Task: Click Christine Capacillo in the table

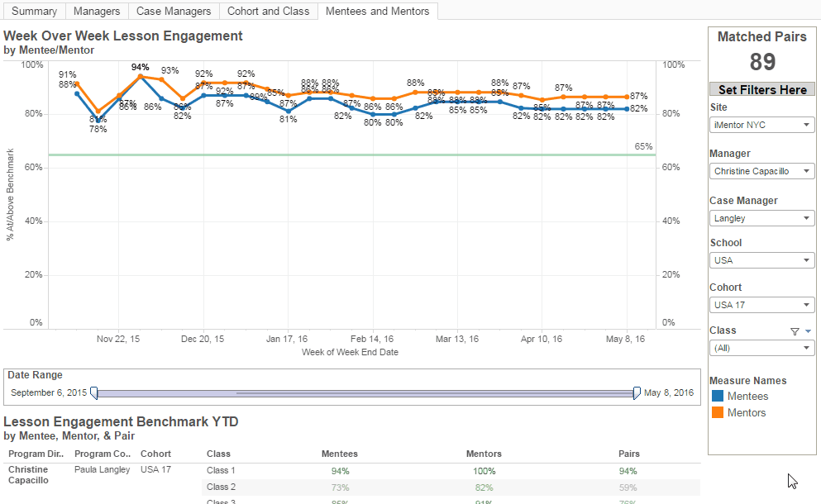Action: [x=28, y=475]
